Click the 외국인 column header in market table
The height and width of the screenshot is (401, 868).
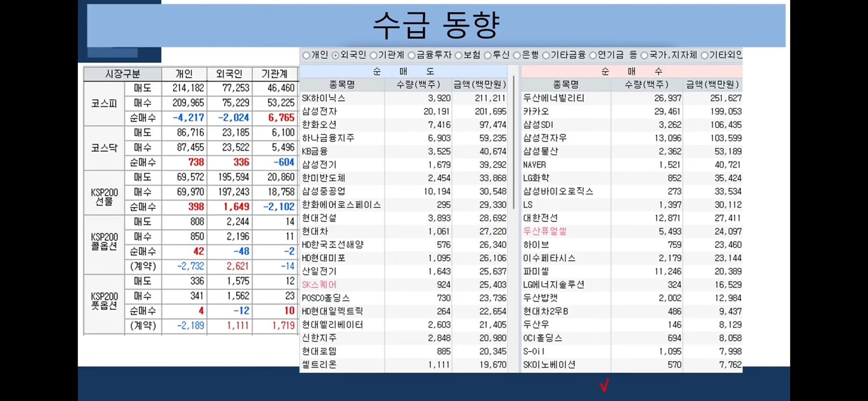tap(229, 74)
